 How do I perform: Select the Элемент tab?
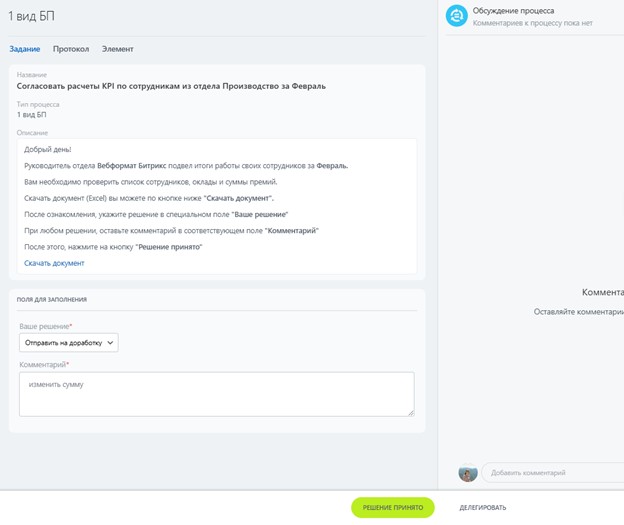[x=117, y=49]
